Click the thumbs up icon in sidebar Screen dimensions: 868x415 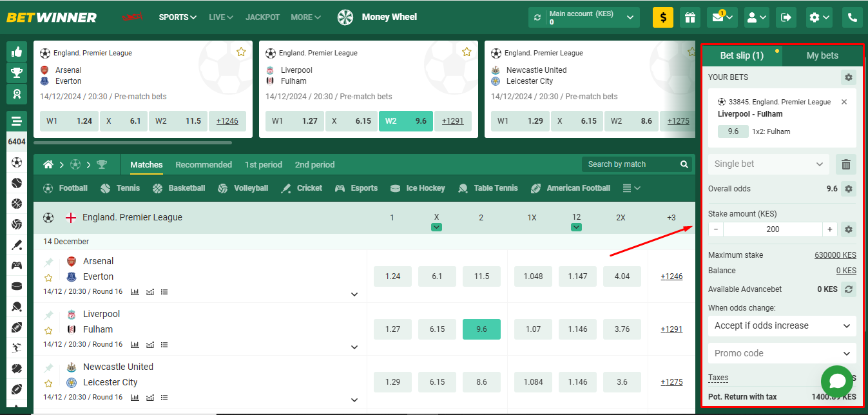pyautogui.click(x=17, y=52)
